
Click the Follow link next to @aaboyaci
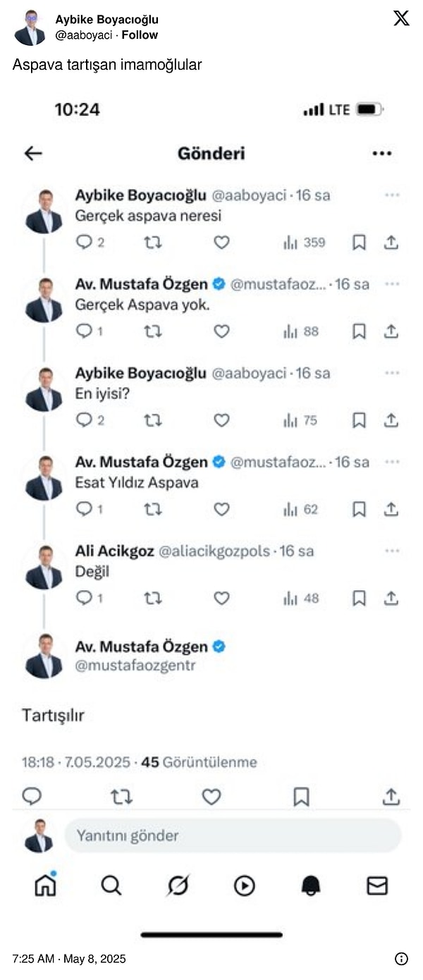point(140,35)
